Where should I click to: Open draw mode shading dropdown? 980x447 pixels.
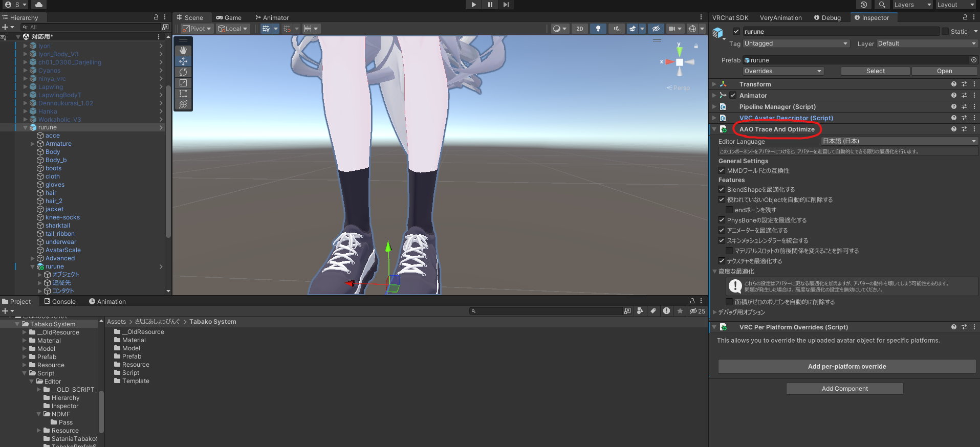[560, 29]
